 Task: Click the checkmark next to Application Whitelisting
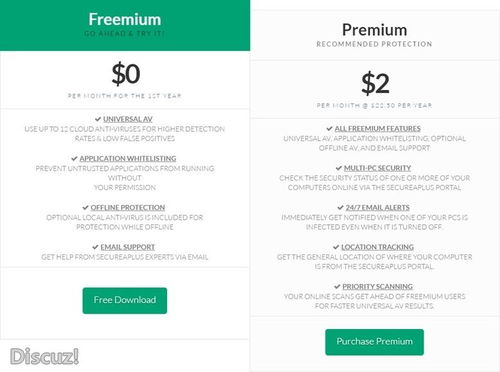point(74,158)
